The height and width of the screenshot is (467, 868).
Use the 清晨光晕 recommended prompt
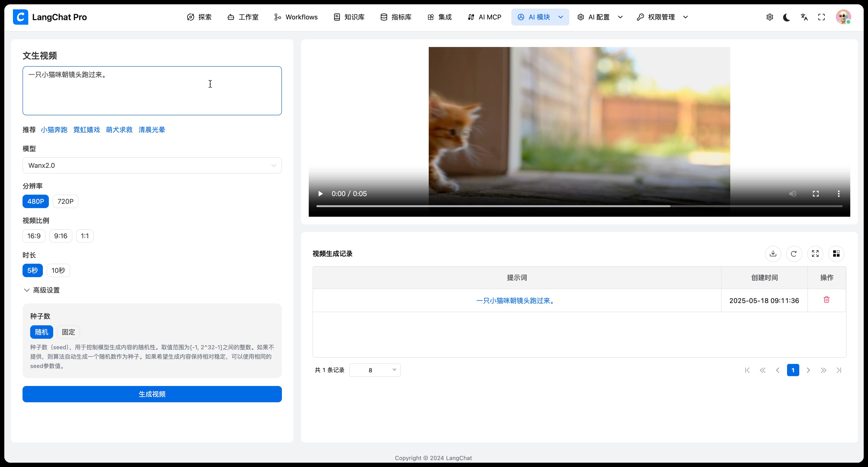pyautogui.click(x=152, y=129)
